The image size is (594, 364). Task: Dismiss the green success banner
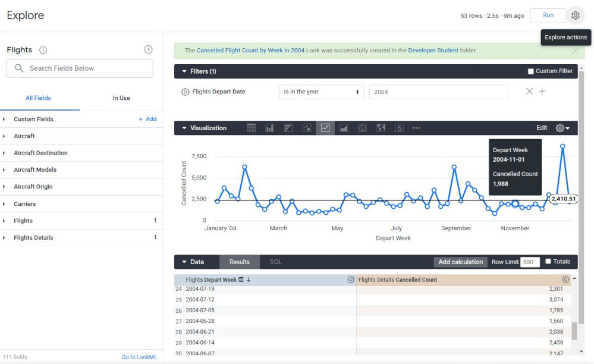pos(576,51)
